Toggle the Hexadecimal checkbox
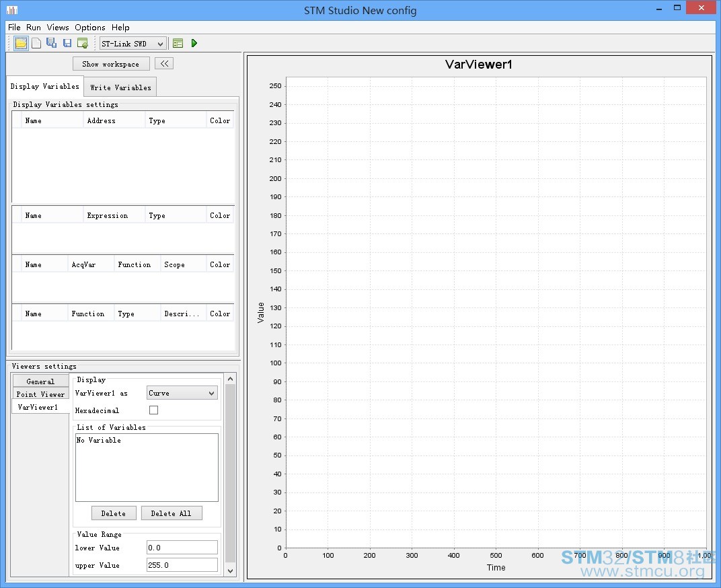This screenshot has width=721, height=588. (153, 410)
